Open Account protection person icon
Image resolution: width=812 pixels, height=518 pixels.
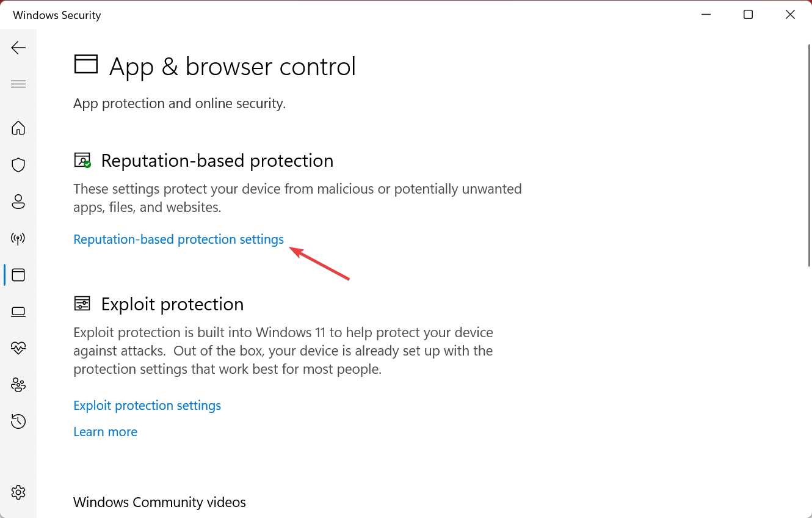click(18, 202)
